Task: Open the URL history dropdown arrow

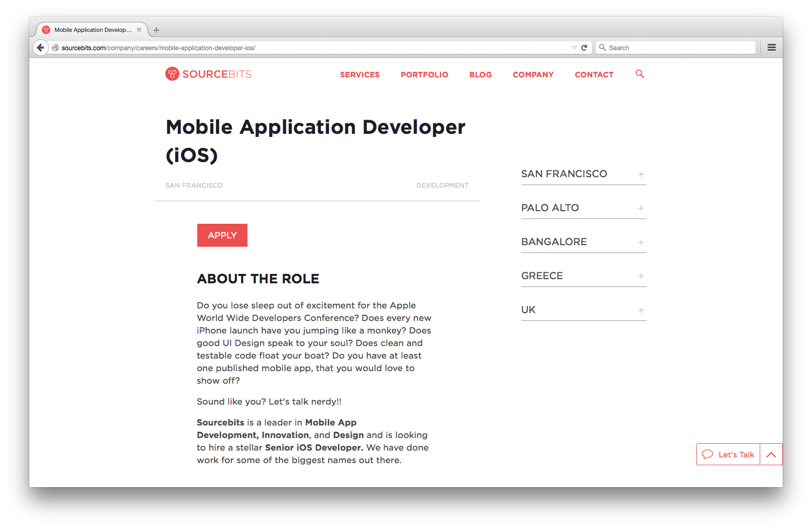Action: [574, 48]
